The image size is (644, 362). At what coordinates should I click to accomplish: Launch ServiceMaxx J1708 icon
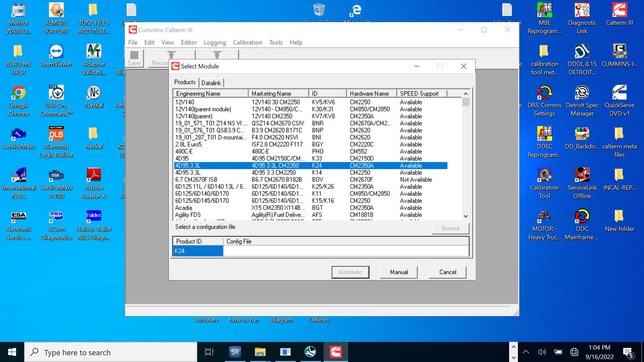[56, 184]
